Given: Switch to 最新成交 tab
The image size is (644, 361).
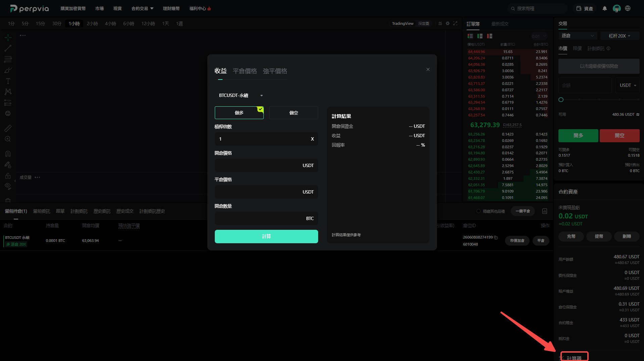Looking at the screenshot, I should pos(500,24).
